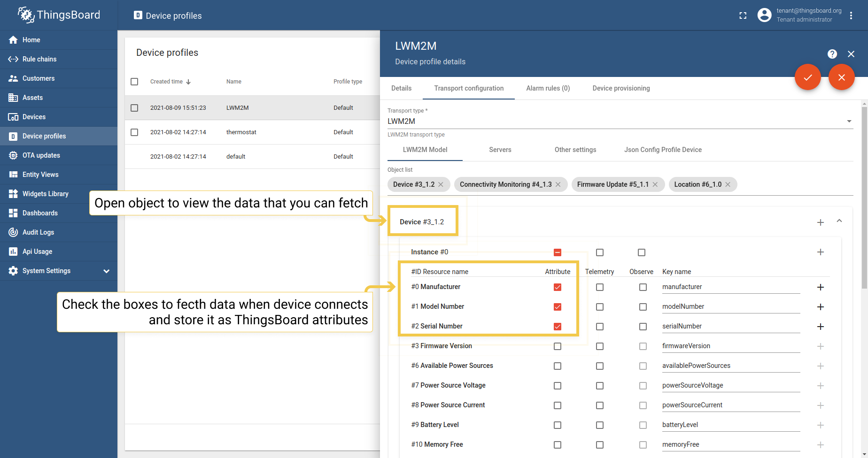Expand System Settings menu
This screenshot has height=458, width=868.
pos(58,271)
